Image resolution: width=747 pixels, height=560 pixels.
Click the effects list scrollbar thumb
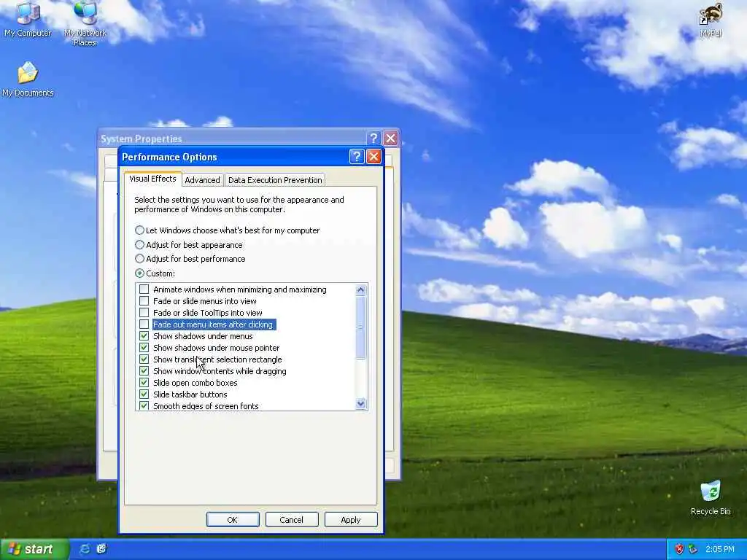pos(360,327)
